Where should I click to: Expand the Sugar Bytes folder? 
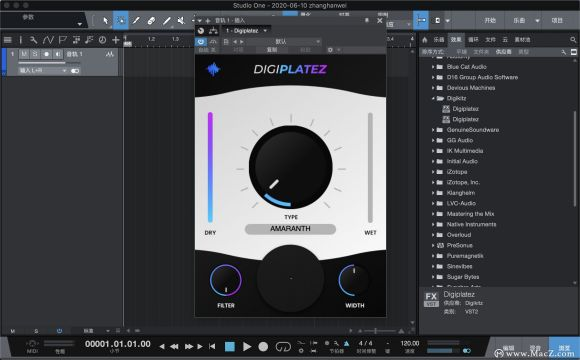coord(433,277)
